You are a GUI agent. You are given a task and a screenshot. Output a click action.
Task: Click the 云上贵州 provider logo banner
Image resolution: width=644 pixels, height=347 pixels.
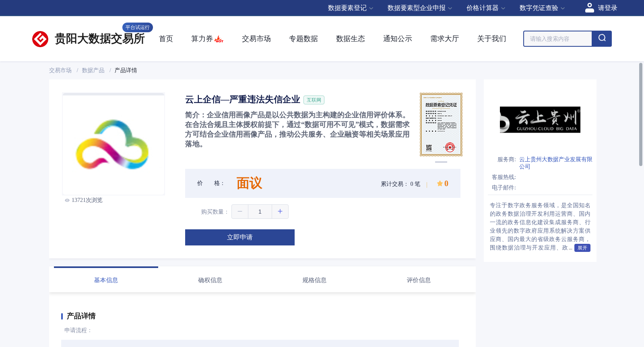540,120
